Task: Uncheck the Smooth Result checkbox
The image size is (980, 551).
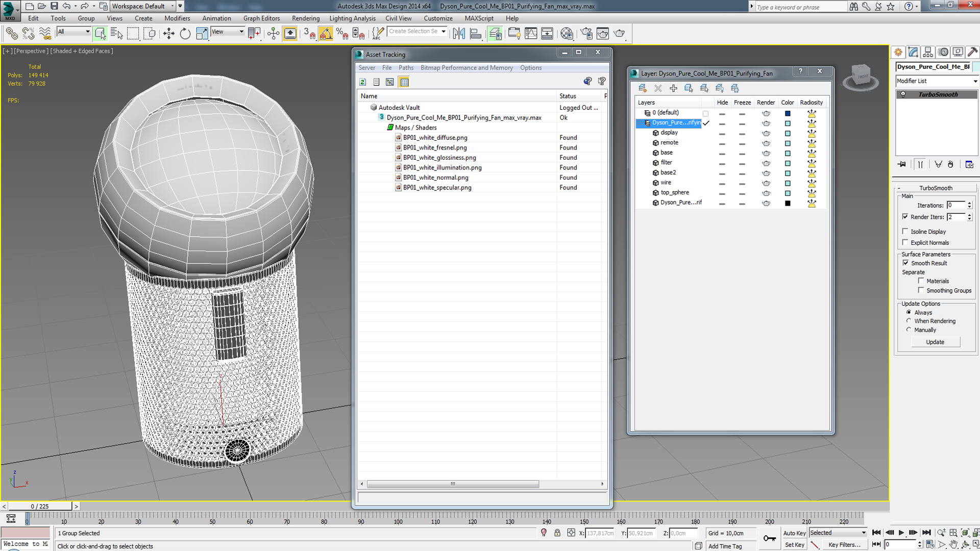Action: 905,263
